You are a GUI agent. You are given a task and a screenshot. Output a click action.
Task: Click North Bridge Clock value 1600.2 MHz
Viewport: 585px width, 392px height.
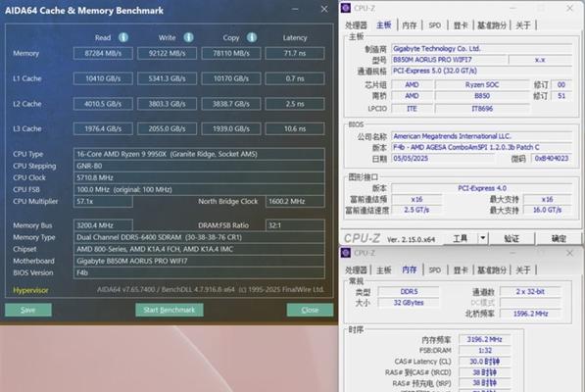(295, 202)
